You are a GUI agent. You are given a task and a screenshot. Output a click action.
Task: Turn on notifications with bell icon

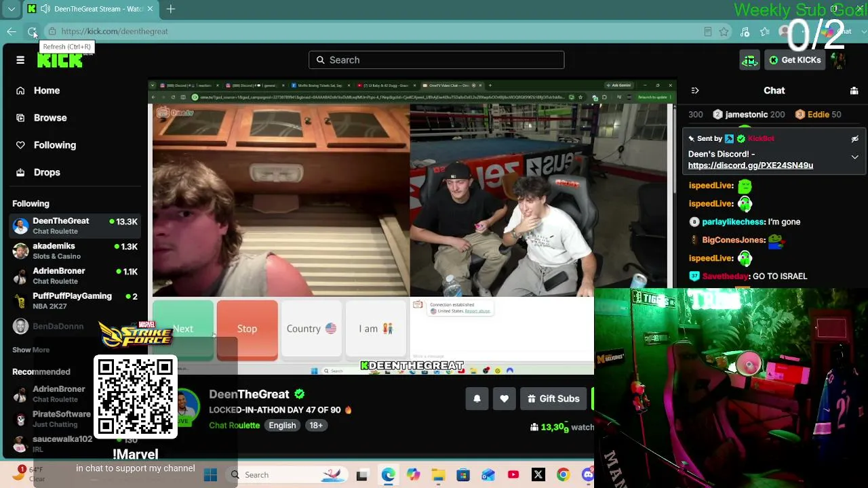[477, 399]
